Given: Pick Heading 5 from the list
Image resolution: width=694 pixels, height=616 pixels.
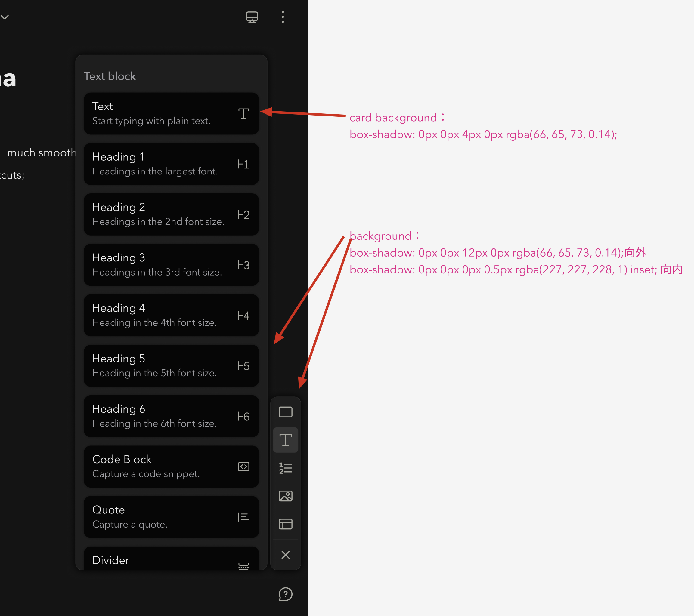Looking at the screenshot, I should coord(171,365).
